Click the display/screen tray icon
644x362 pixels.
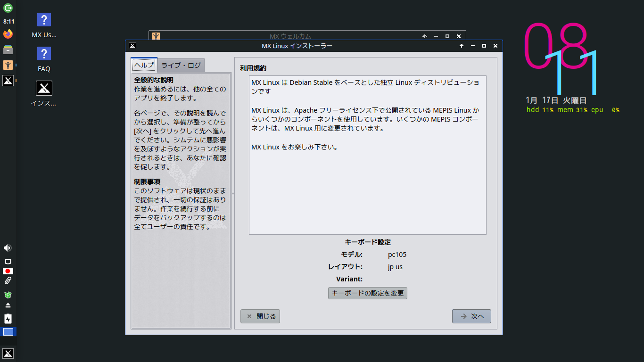pyautogui.click(x=8, y=261)
